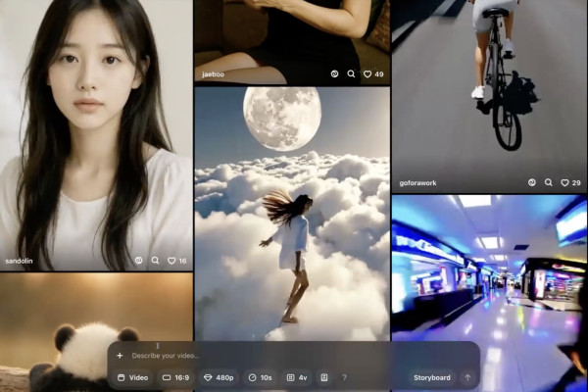Click the remix icon on sandolin card
Viewport: 588px width, 392px height.
coord(139,261)
